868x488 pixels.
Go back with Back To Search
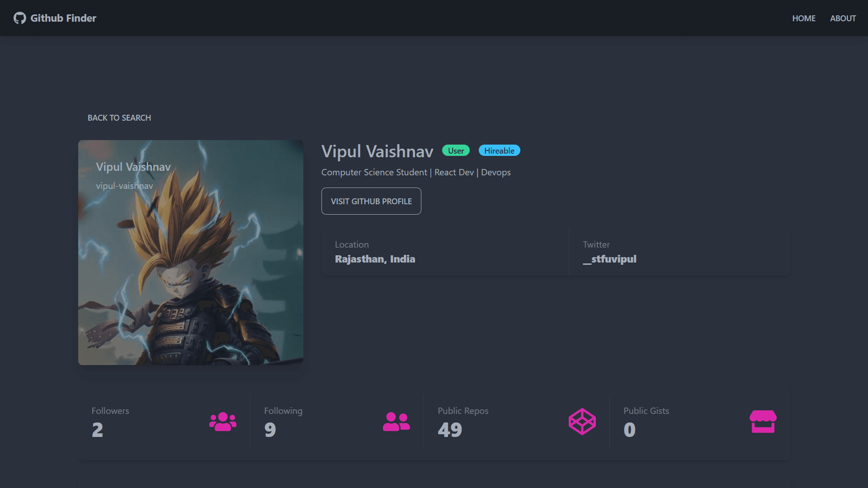[x=119, y=118]
